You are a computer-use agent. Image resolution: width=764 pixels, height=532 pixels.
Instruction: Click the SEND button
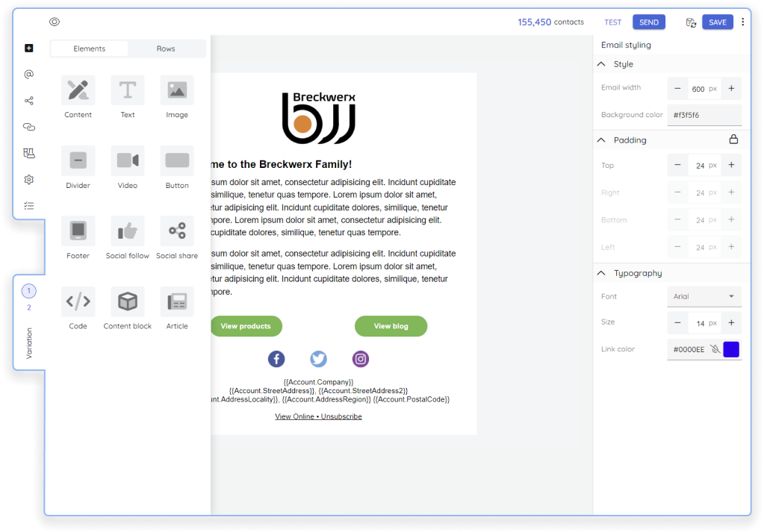pyautogui.click(x=648, y=22)
